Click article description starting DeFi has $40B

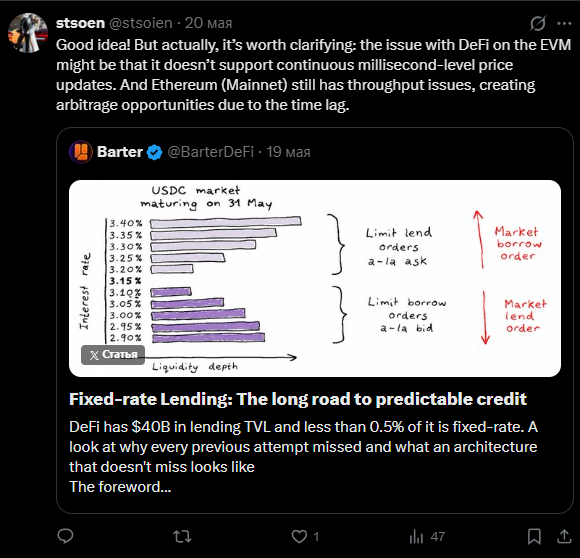pos(303,457)
